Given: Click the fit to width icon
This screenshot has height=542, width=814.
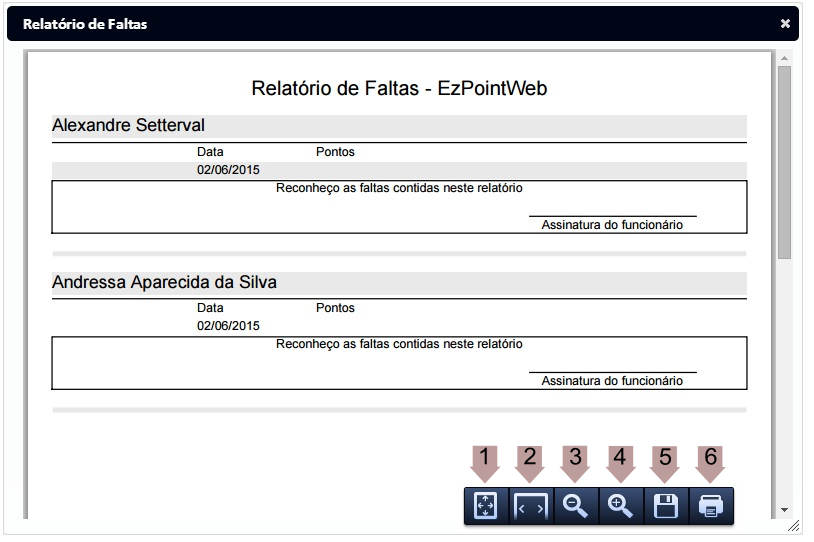Looking at the screenshot, I should [x=530, y=507].
